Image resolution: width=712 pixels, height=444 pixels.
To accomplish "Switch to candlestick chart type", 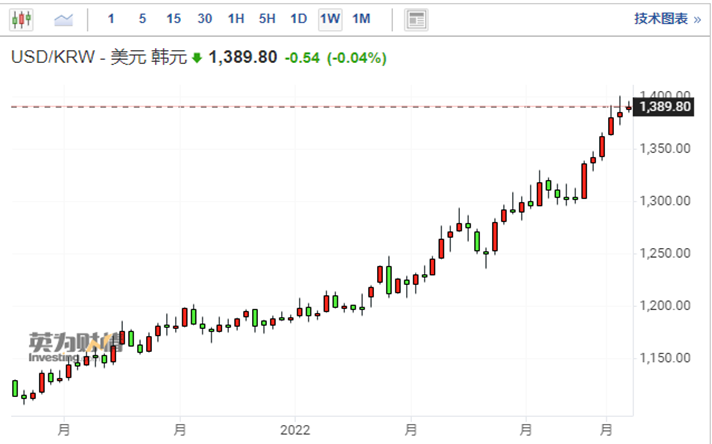I will pos(22,19).
